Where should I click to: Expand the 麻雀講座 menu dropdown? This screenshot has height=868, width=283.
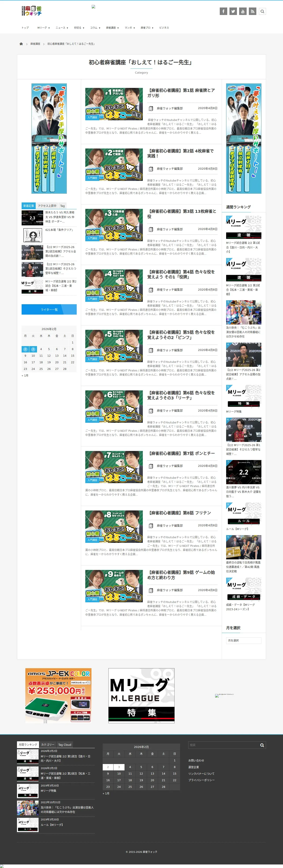point(112,28)
